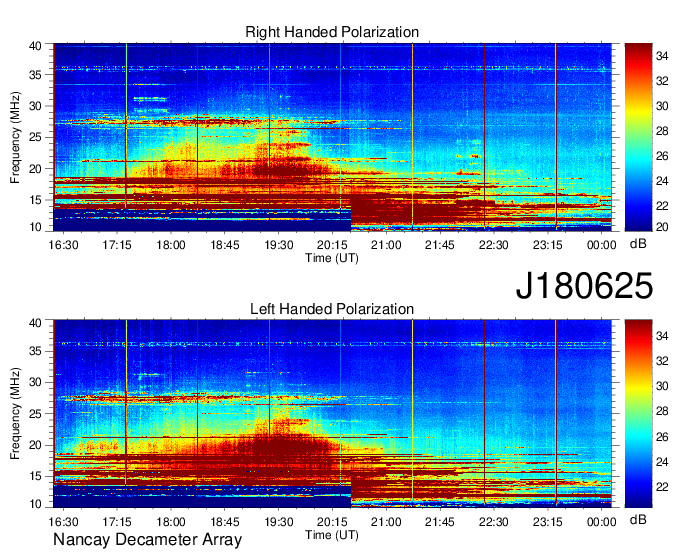
Task: Click 28 dB tick on Right Handed colorbar
Action: 662,131
